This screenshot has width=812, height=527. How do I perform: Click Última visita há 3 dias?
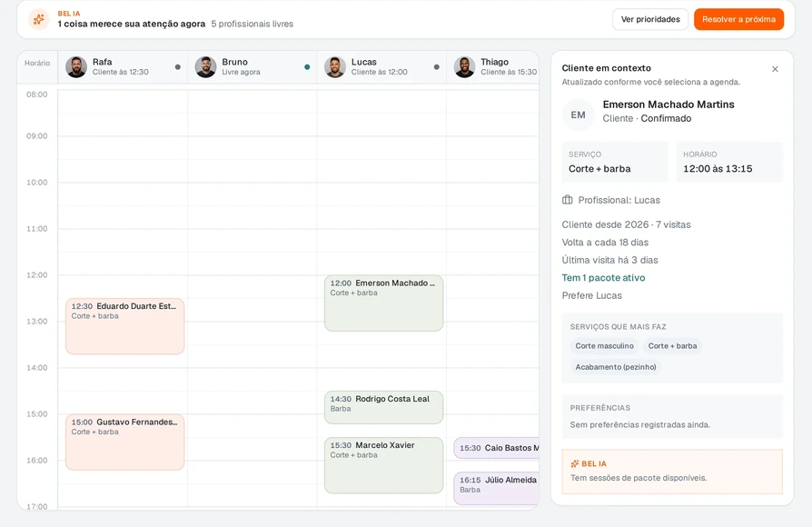609,260
